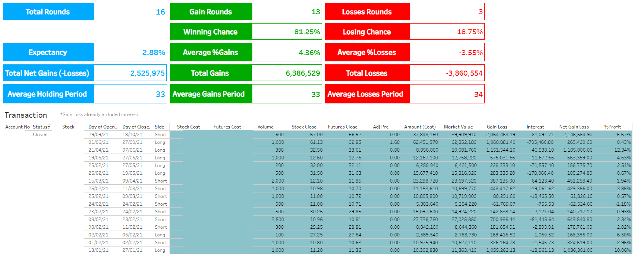Click the Gain Rounds green label
Screen dimensions: 644x260
(x=211, y=12)
